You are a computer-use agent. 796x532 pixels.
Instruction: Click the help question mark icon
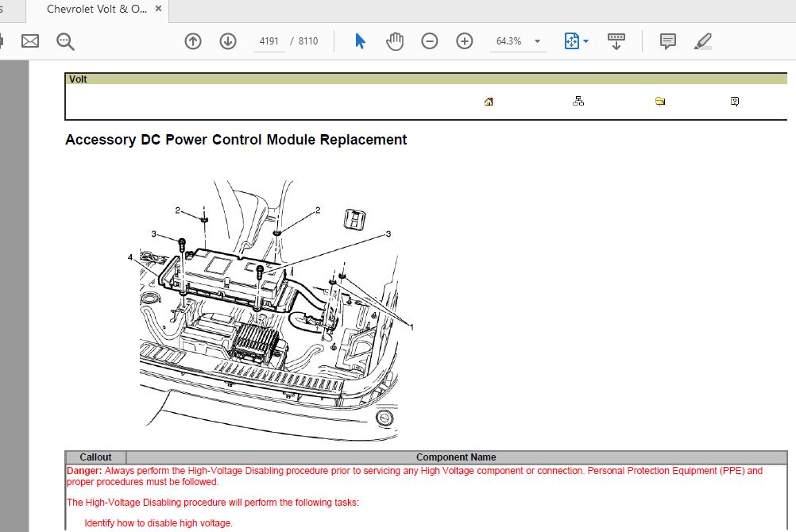(735, 102)
